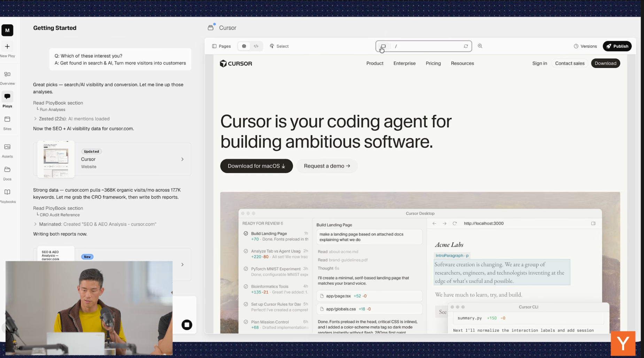The width and height of the screenshot is (644, 358).
Task: Click the app/globals.css file row
Action: [369, 309]
